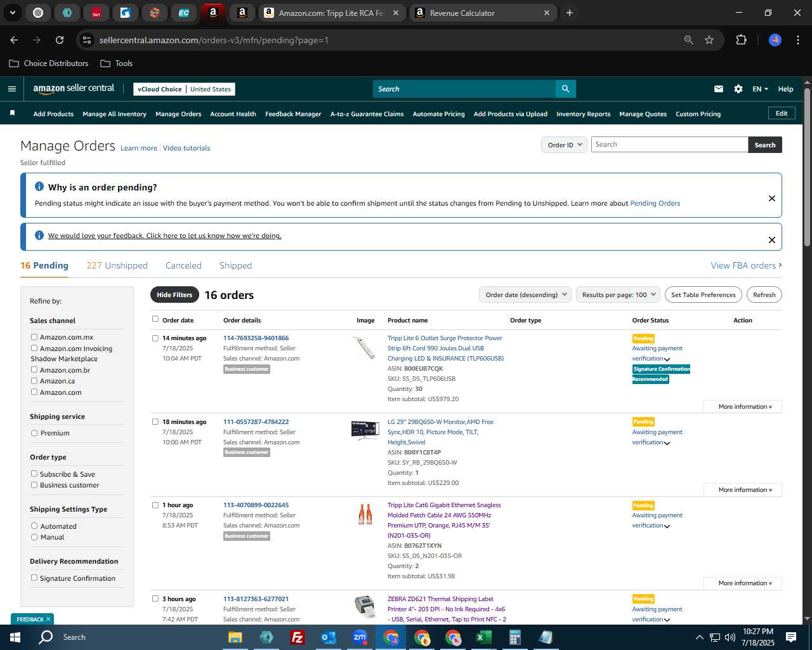The width and height of the screenshot is (812, 650).
Task: Open Account Health menu item
Action: pos(233,114)
